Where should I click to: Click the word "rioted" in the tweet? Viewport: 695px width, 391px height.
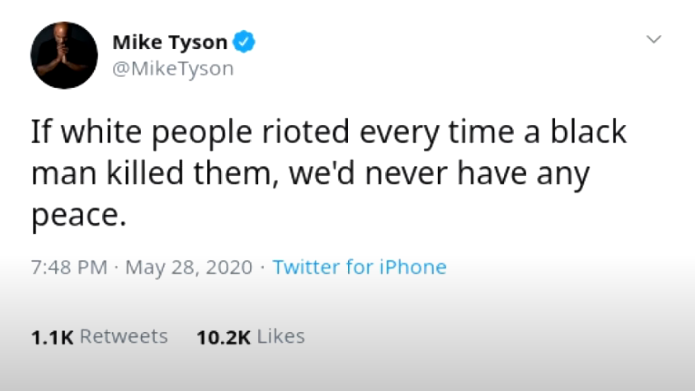(306, 132)
